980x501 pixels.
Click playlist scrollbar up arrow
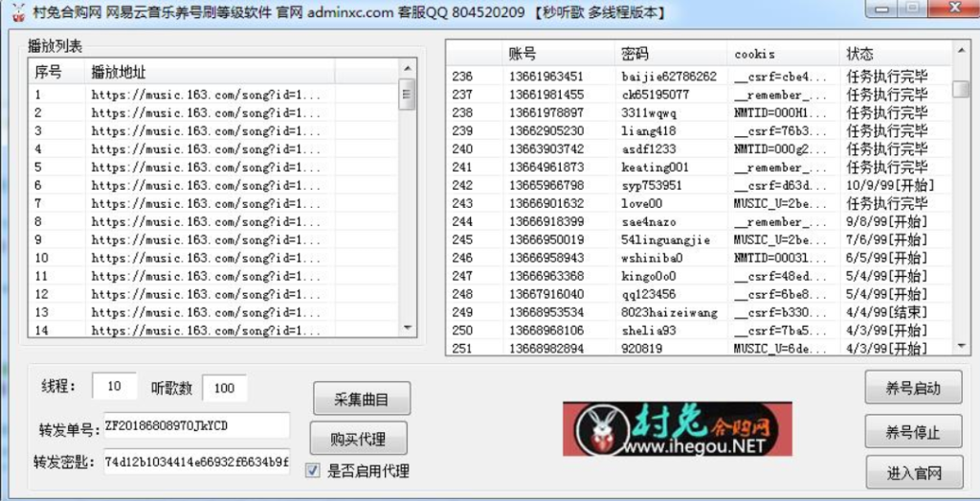point(408,68)
